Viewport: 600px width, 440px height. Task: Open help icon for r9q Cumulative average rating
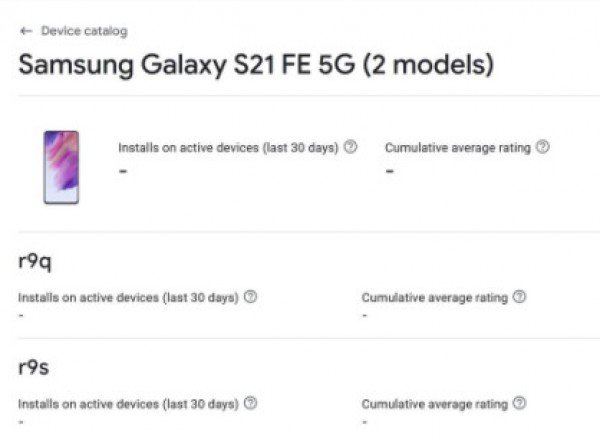point(519,297)
